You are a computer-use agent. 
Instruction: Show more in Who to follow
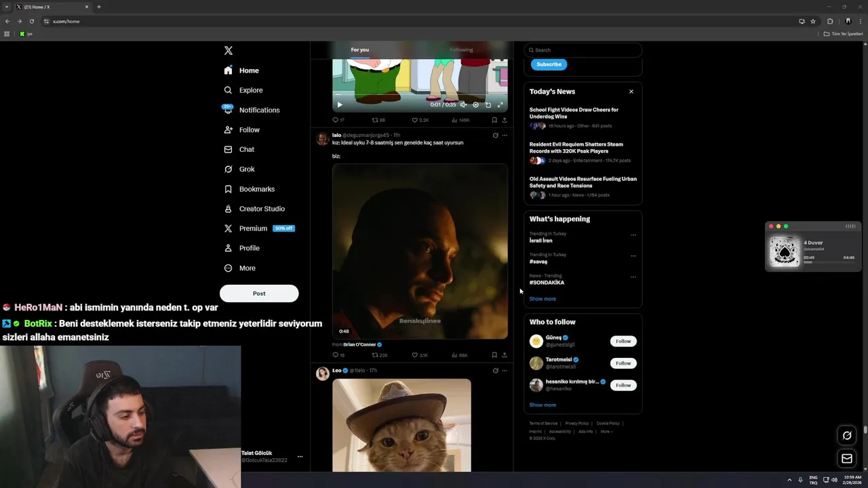click(542, 405)
